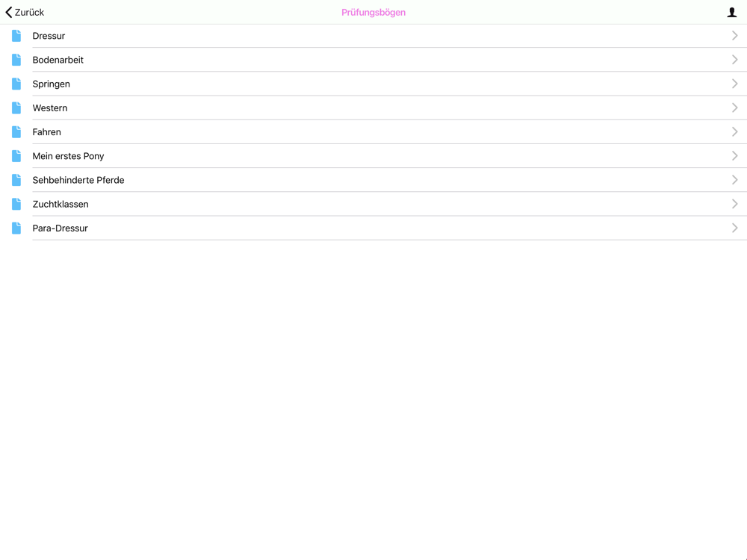Expand the Fahren row chevron
The width and height of the screenshot is (747, 560).
(734, 132)
